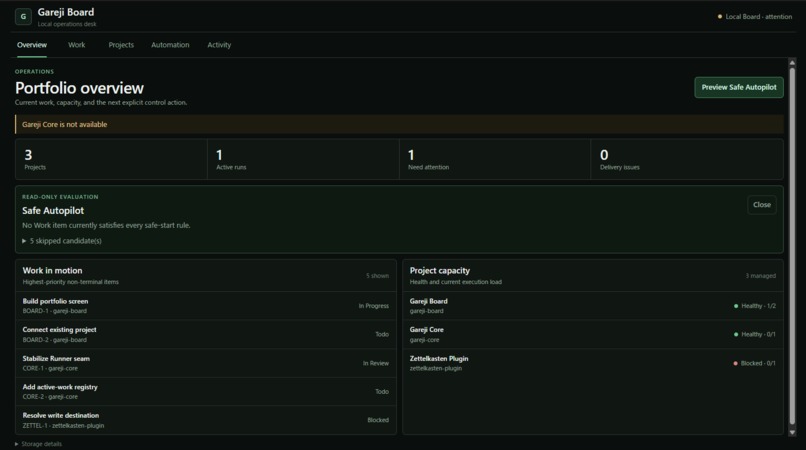Open Stabilize Runner seam work item
The image size is (806, 450).
[x=206, y=363]
